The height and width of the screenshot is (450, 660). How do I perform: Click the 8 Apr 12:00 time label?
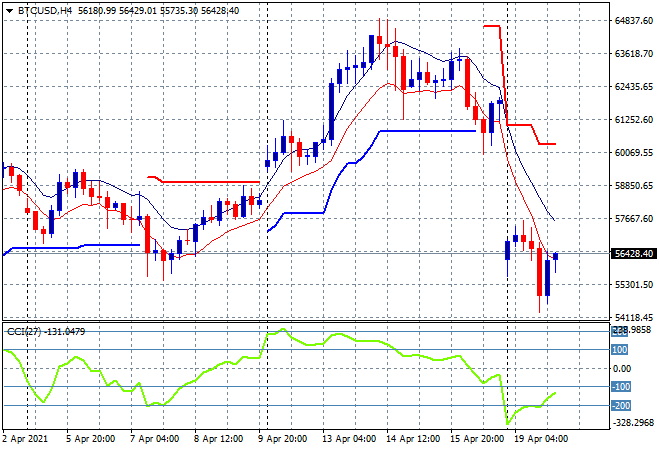tap(218, 439)
